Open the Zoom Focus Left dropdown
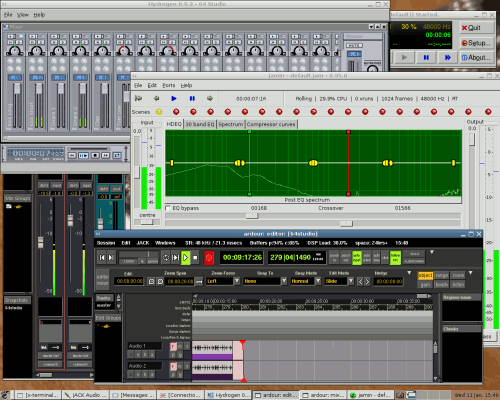Image resolution: width=500 pixels, height=400 pixels. click(223, 281)
